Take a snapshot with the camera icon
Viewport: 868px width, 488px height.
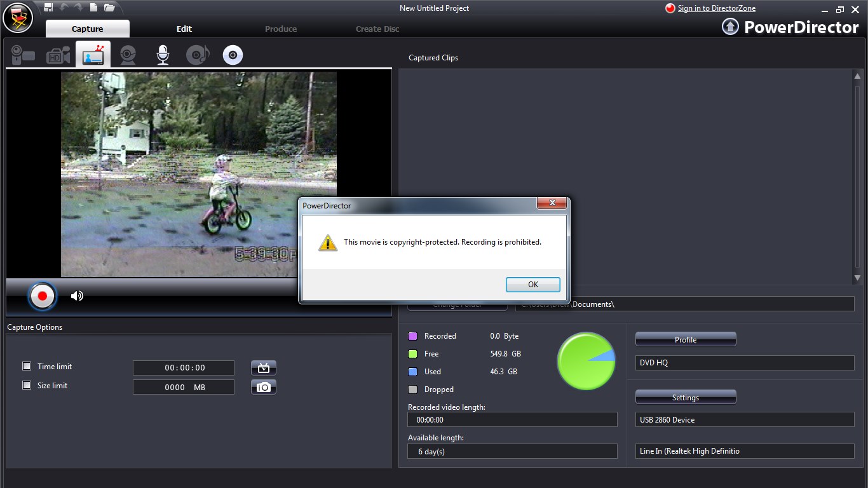[x=264, y=387]
